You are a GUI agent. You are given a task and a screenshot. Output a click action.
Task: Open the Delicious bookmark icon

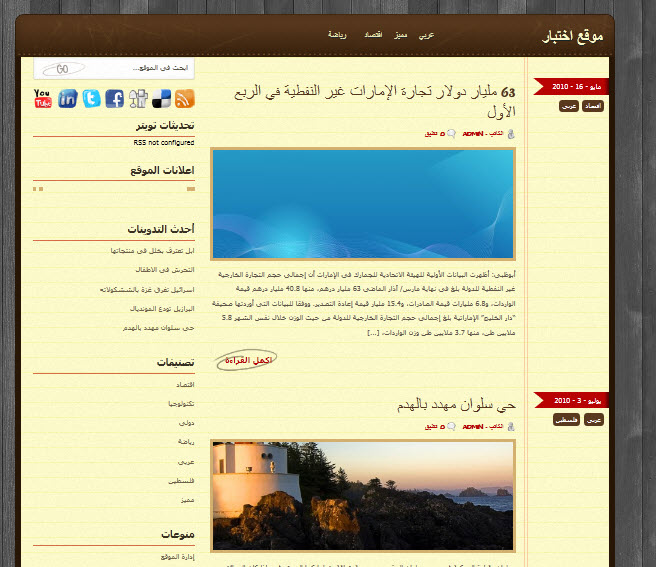click(161, 99)
